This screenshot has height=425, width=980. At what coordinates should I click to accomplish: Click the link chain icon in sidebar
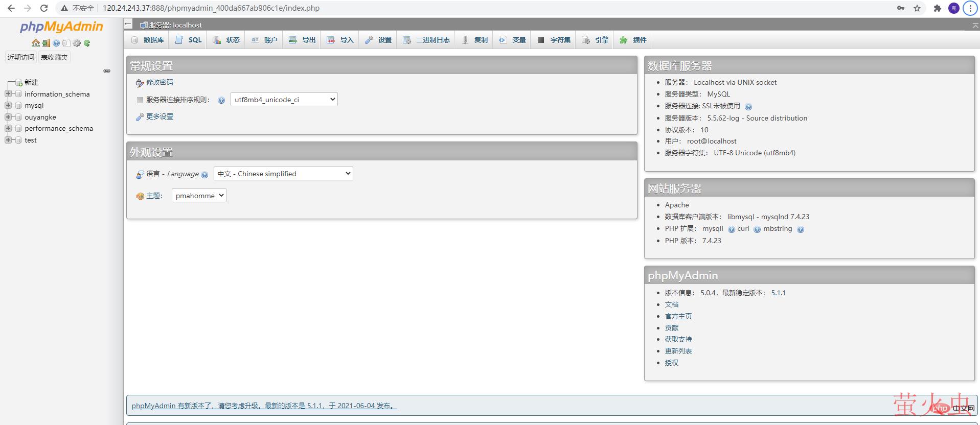[107, 71]
